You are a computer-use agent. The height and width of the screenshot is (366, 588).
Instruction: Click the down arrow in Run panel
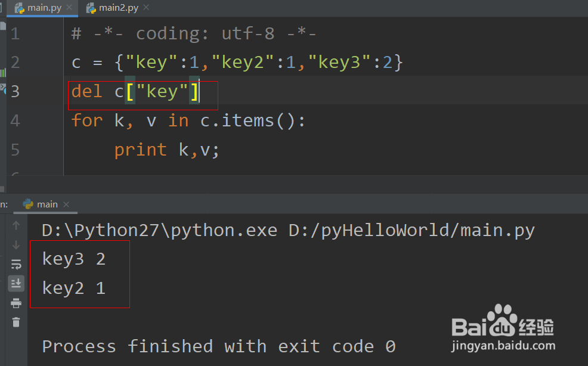(x=16, y=244)
